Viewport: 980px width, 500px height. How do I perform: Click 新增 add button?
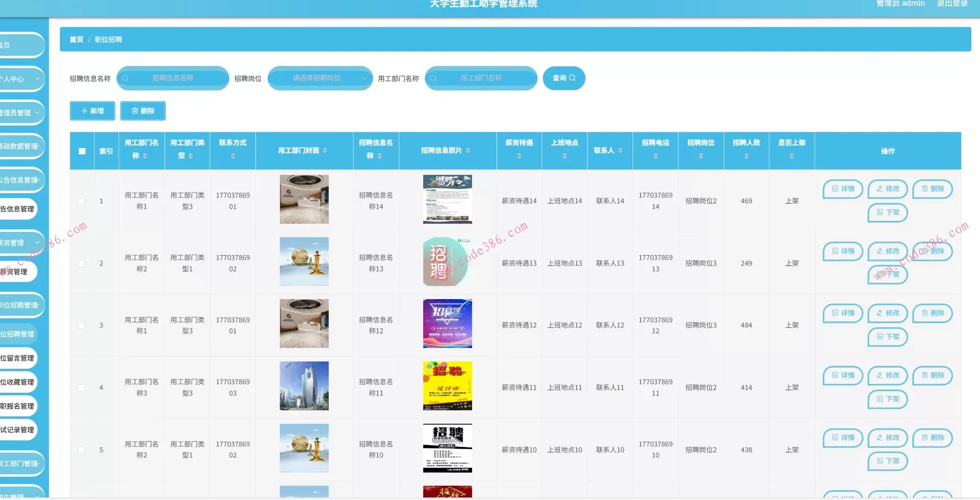pyautogui.click(x=92, y=111)
